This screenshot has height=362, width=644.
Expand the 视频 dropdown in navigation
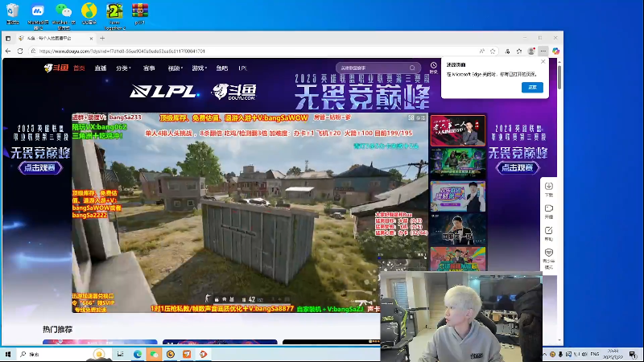(x=175, y=68)
